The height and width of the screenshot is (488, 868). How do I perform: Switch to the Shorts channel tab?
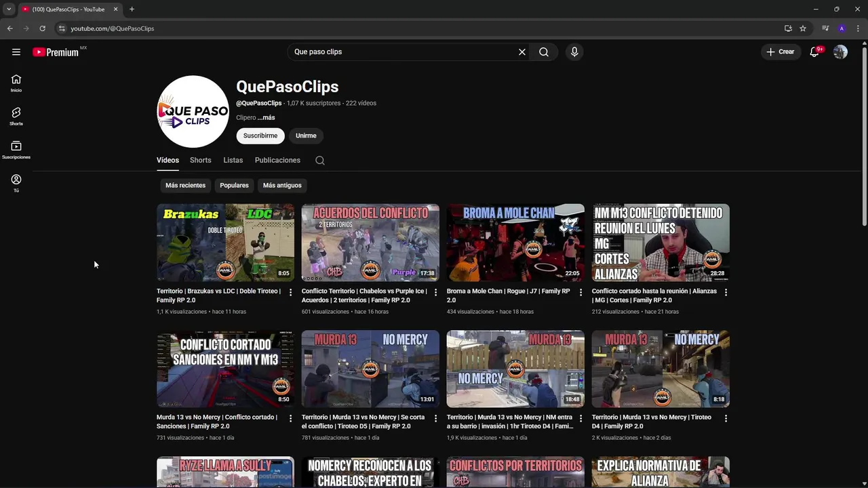201,161
